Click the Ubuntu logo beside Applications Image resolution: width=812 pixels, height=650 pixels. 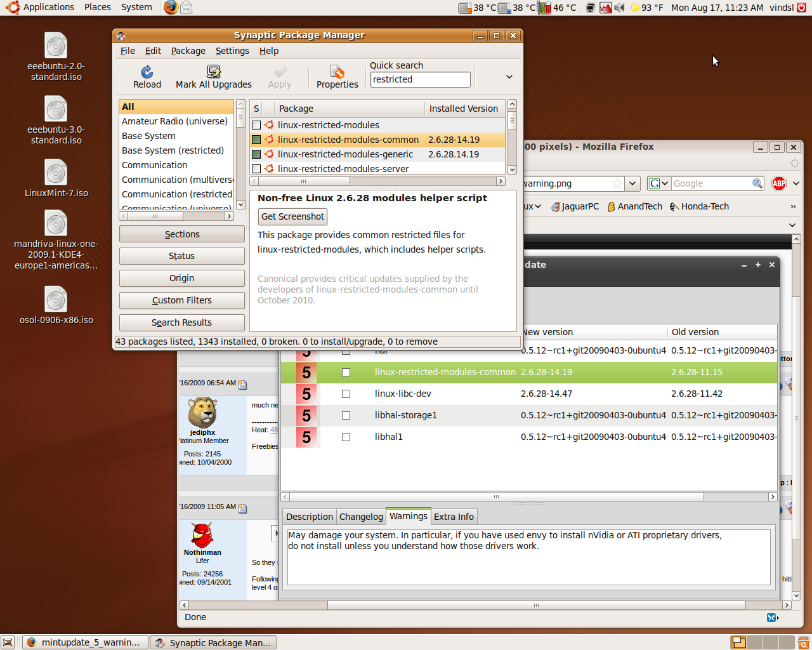tap(13, 8)
